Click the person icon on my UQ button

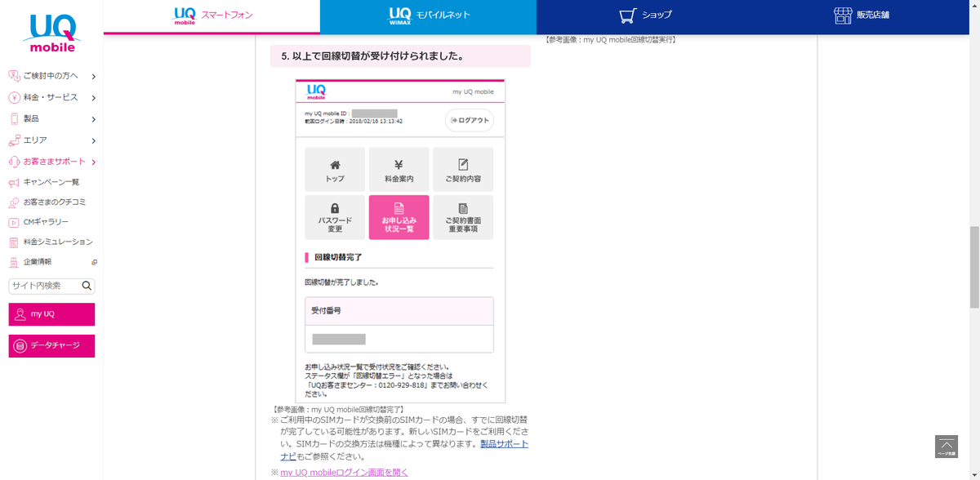tap(20, 314)
